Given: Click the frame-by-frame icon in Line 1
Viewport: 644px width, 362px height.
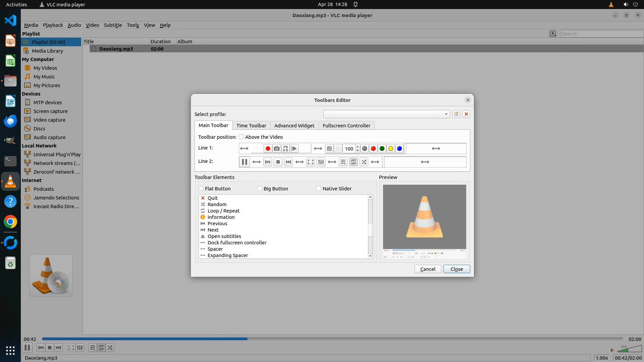Looking at the screenshot, I should click(294, 148).
